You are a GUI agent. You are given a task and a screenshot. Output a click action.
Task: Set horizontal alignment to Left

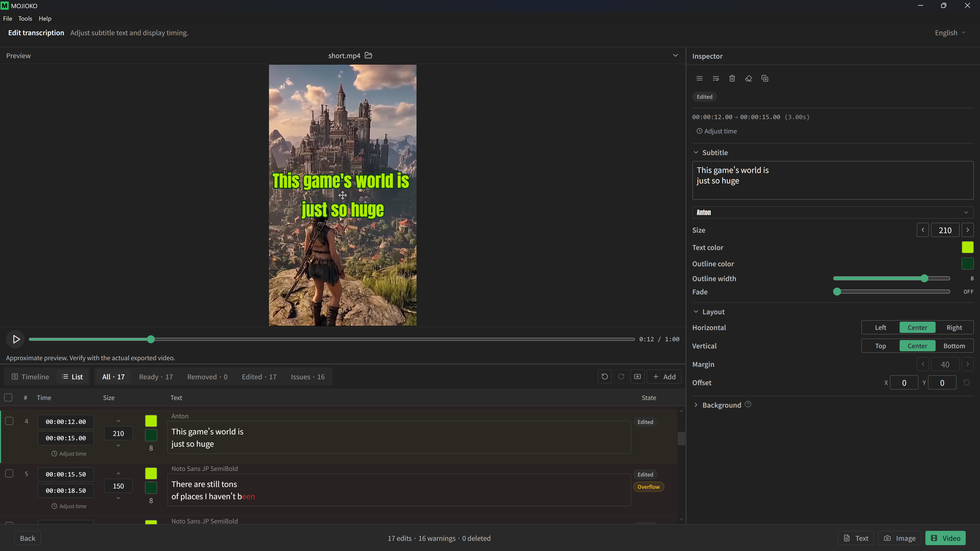click(x=880, y=328)
